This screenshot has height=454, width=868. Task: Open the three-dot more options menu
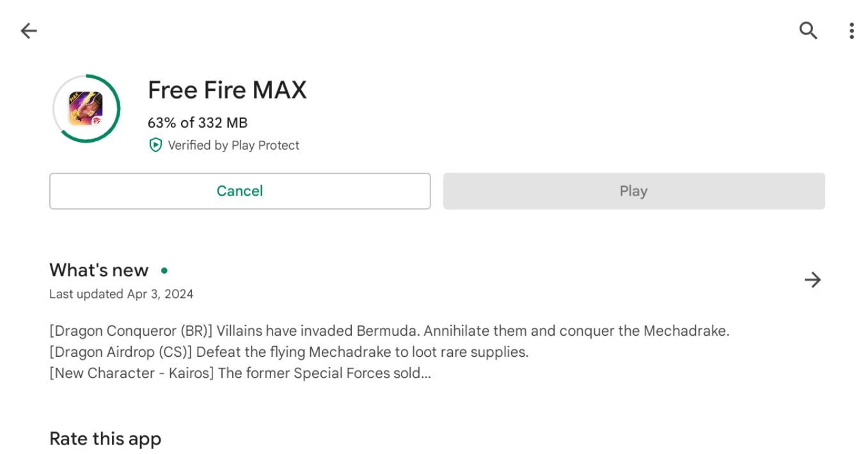(851, 31)
